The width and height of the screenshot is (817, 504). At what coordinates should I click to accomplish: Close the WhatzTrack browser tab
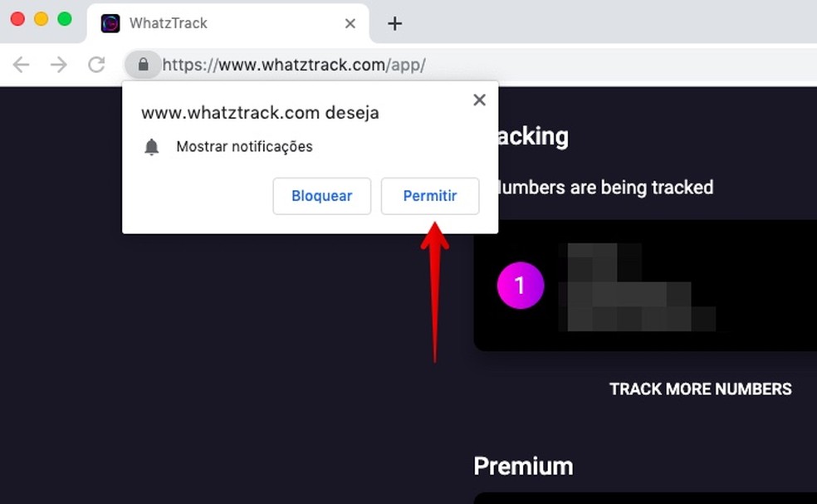click(x=350, y=23)
